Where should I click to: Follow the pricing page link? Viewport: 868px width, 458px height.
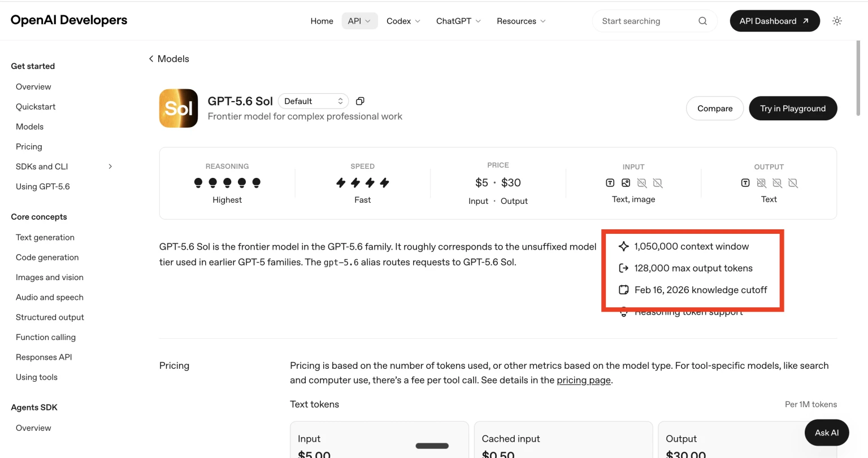point(584,380)
